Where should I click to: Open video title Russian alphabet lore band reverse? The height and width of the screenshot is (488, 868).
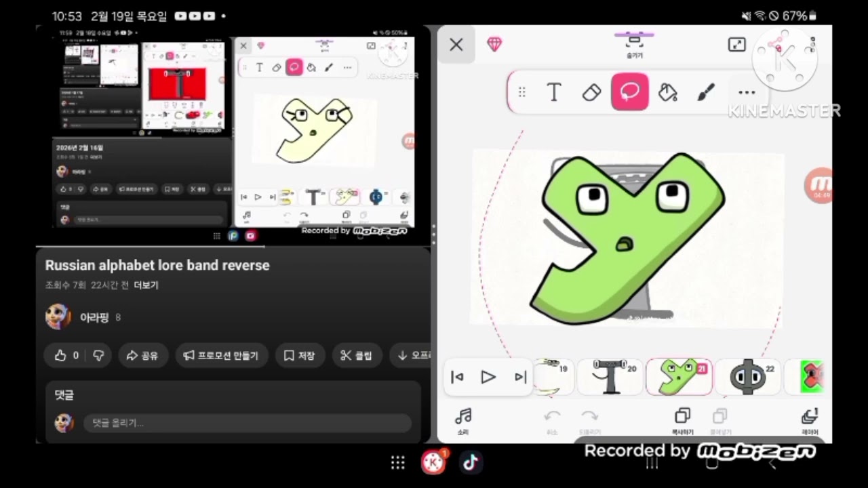coord(157,266)
